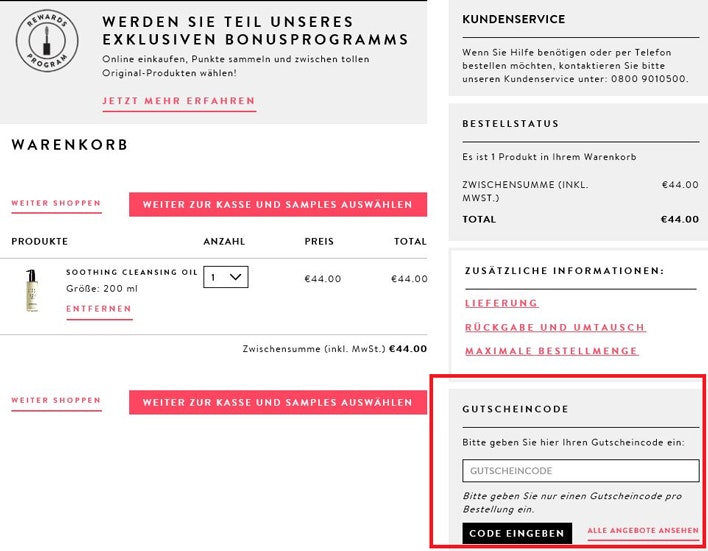
Task: Open Maximale Bestellmenge link
Action: tap(551, 351)
